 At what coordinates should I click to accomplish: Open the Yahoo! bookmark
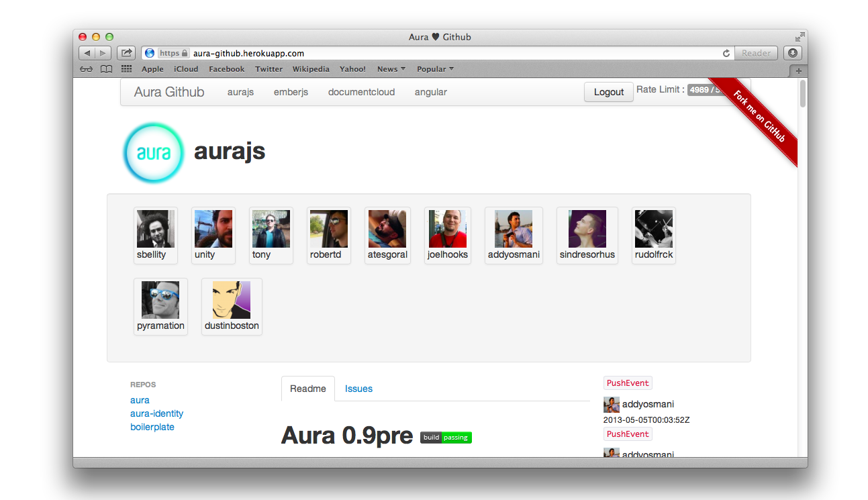(x=352, y=69)
